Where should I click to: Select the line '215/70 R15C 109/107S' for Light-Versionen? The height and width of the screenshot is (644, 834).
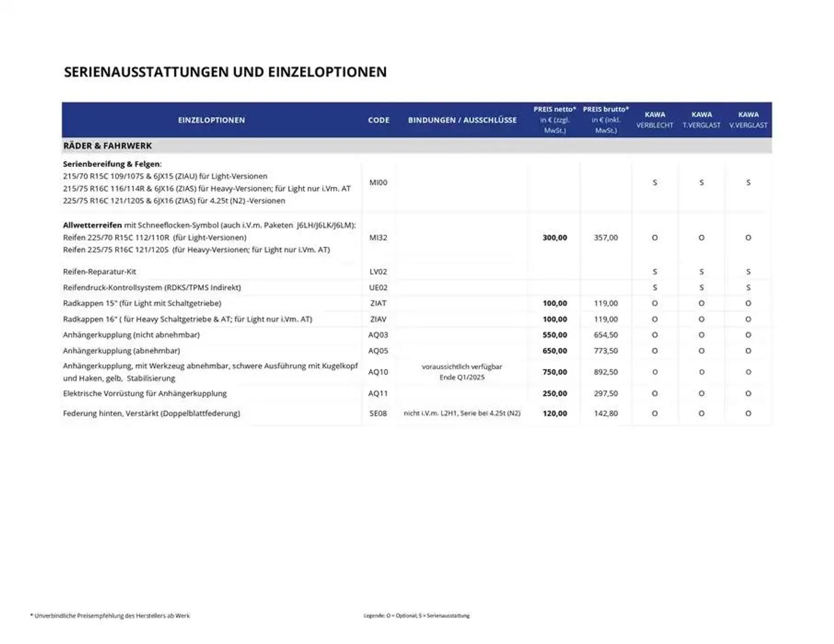point(165,176)
